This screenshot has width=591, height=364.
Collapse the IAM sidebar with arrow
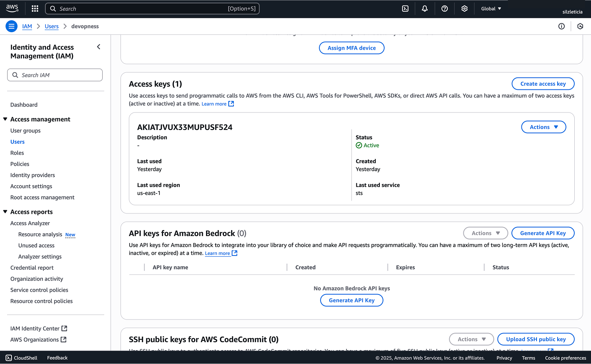(x=99, y=47)
